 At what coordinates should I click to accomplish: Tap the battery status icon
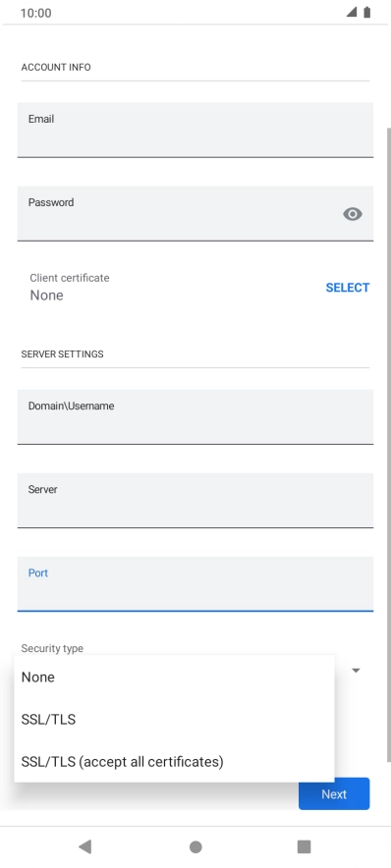(366, 12)
